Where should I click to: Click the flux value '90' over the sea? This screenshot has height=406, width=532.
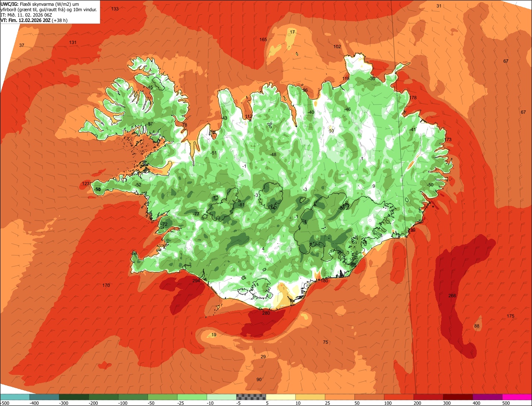click(259, 379)
